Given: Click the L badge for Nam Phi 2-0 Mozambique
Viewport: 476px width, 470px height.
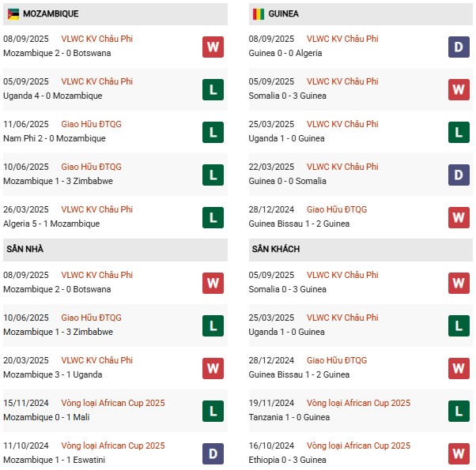Looking at the screenshot, I should [x=213, y=132].
